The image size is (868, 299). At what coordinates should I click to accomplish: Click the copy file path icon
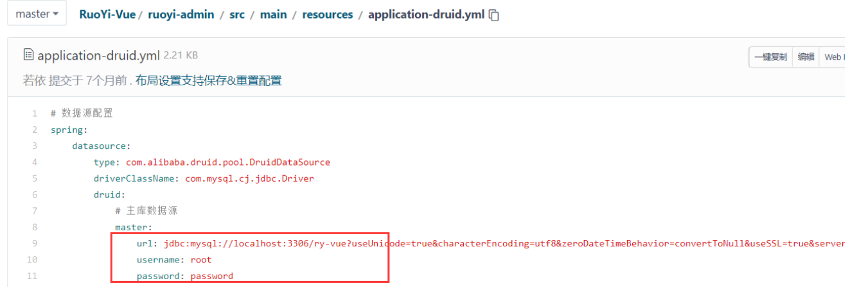coord(494,15)
